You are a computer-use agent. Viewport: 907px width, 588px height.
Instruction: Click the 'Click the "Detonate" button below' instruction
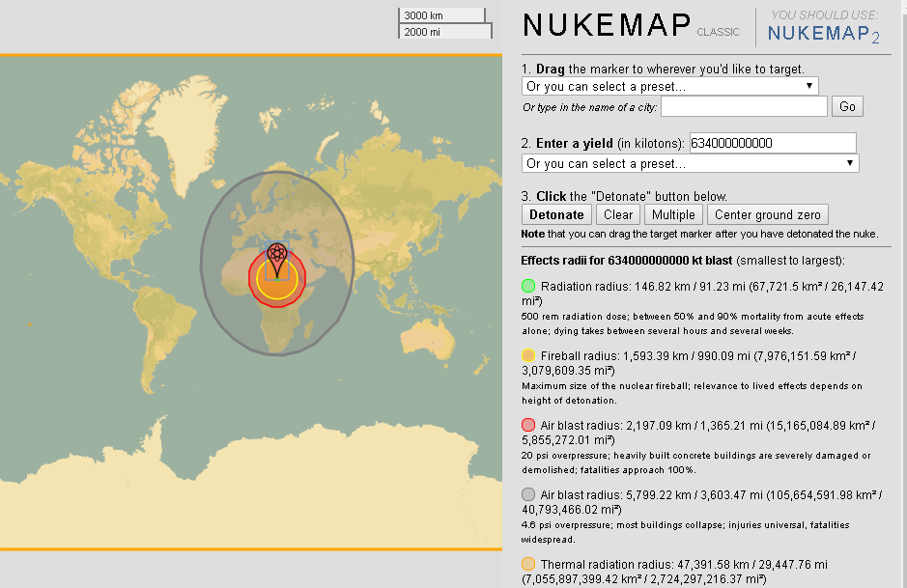pos(624,196)
